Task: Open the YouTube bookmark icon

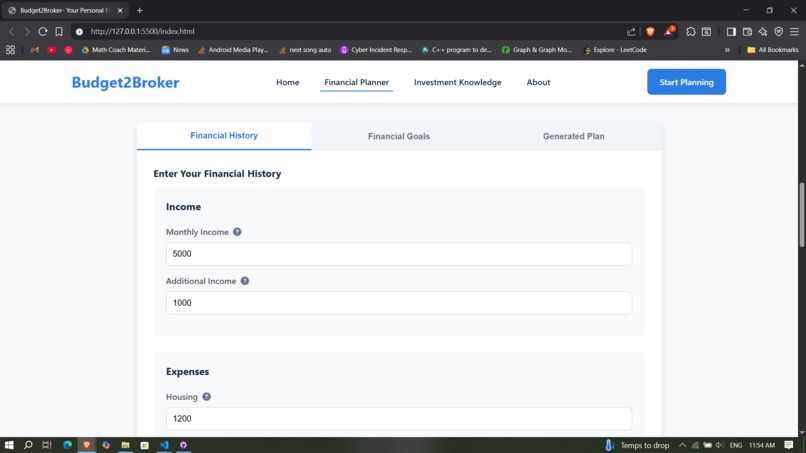Action: [51, 50]
